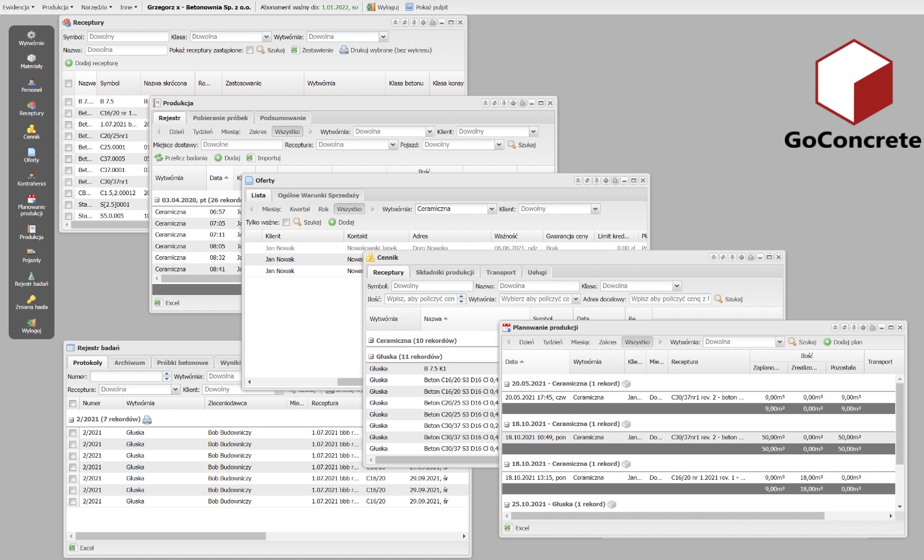
Task: Click printer icon beside 2/2021 group
Action: (147, 420)
